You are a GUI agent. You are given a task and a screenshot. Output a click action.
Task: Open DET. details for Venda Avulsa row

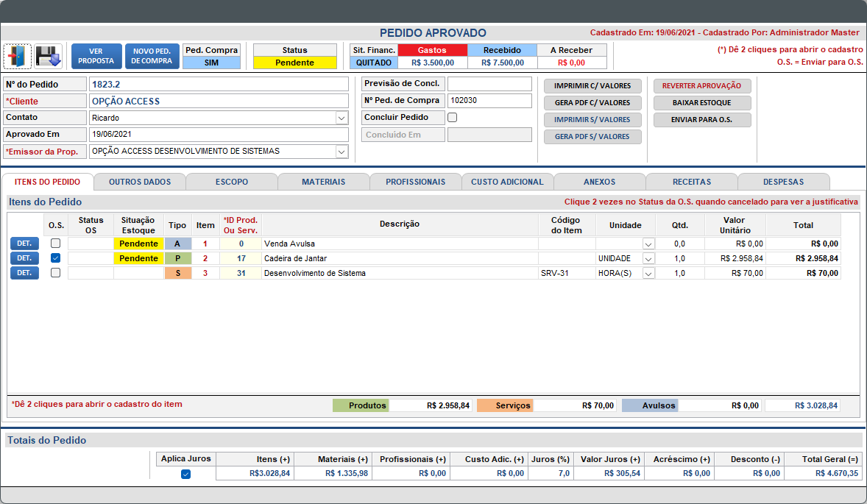pos(24,244)
